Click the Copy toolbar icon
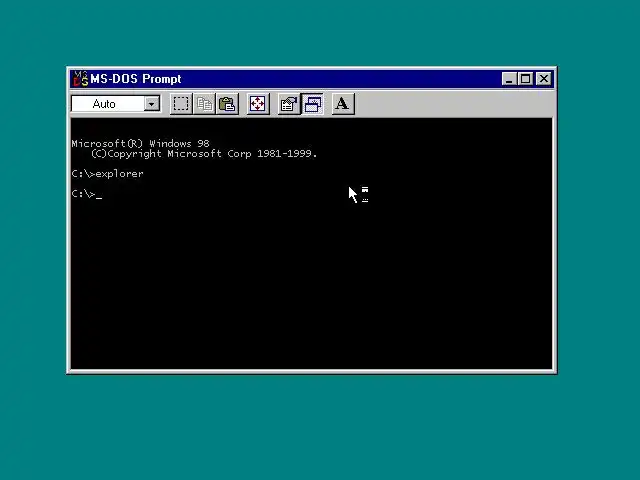Screen dimensions: 640x480 click(204, 104)
